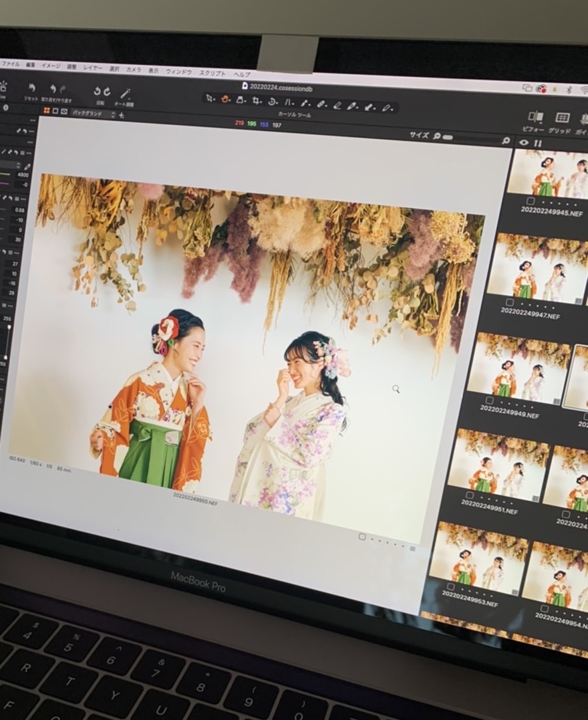Select the orange Pan hand cursor tool

pyautogui.click(x=225, y=99)
